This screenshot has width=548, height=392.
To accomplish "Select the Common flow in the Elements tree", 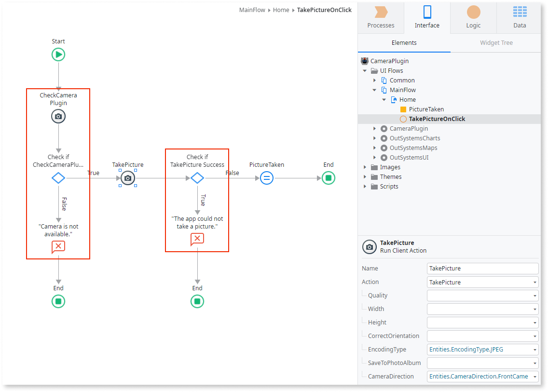I will click(x=403, y=80).
